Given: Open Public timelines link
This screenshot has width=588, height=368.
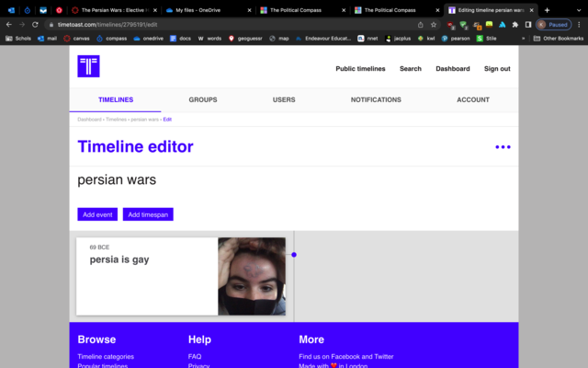Looking at the screenshot, I should coord(360,69).
